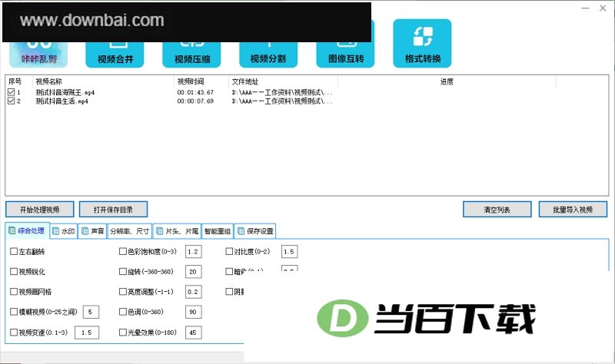Image resolution: width=615 pixels, height=364 pixels.
Task: Switch to the 水印 watermark tab
Action: (x=64, y=231)
